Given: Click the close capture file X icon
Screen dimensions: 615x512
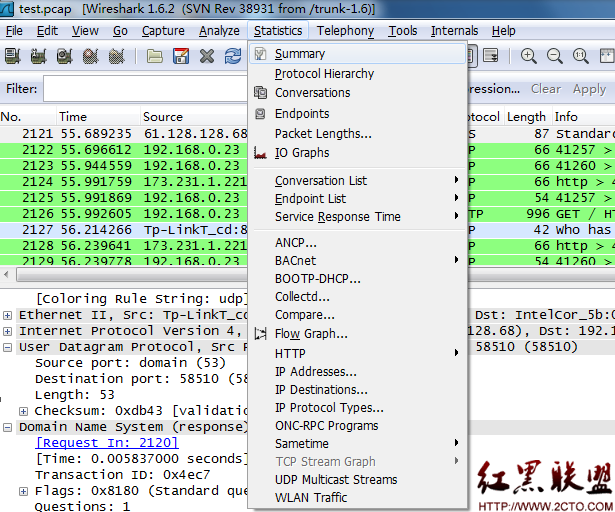Looking at the screenshot, I should point(207,56).
